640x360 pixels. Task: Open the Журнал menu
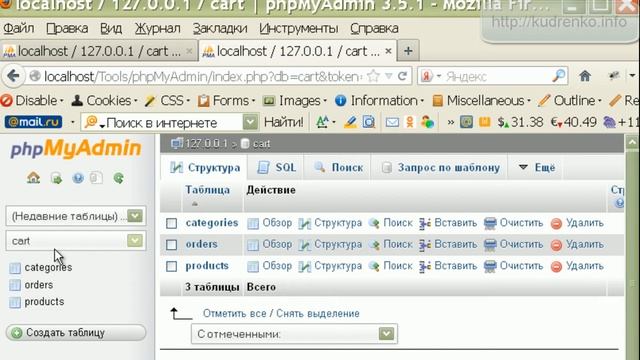point(158,29)
